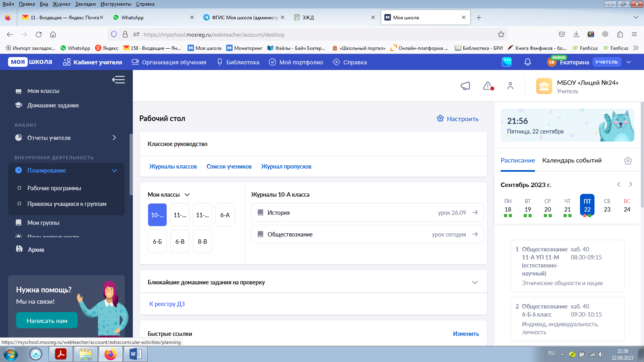Collapse the sidebar with the hamburger arrow icon
The height and width of the screenshot is (362, 644).
(118, 80)
